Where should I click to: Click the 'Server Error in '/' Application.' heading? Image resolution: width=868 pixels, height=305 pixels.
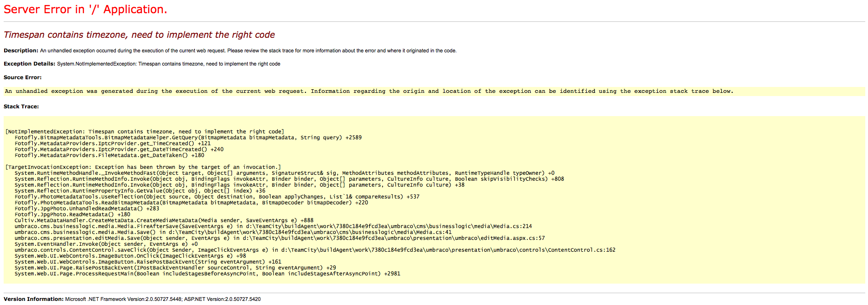[x=85, y=10]
